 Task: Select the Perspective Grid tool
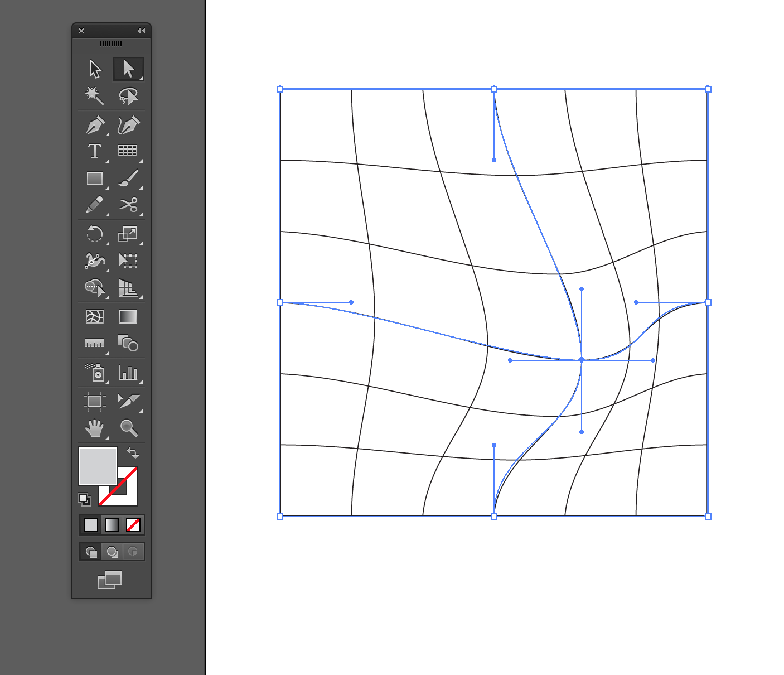point(128,288)
